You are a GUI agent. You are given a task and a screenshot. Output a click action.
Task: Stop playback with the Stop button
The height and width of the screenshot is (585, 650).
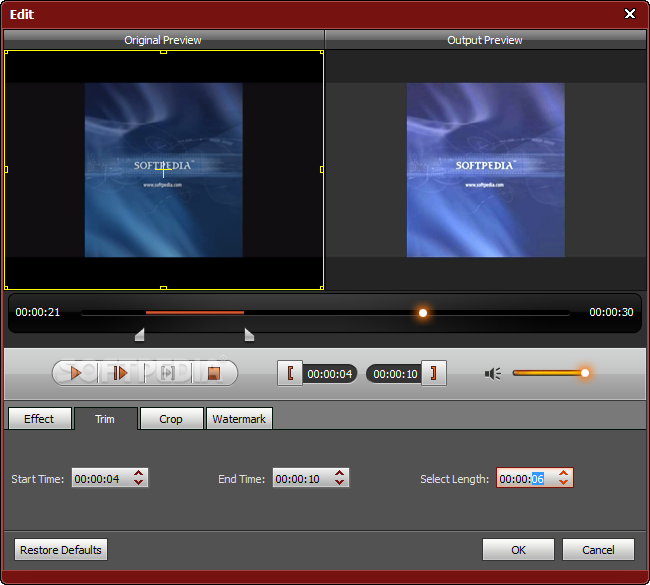tap(214, 373)
